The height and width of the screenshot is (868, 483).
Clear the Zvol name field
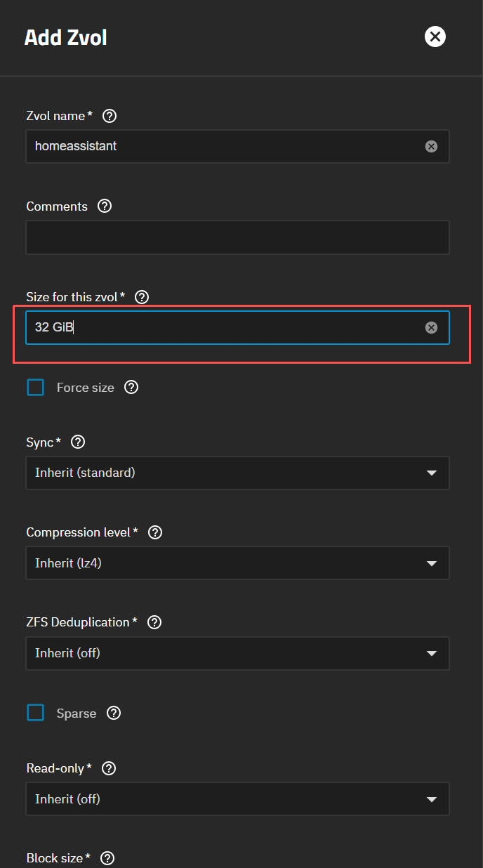click(x=431, y=147)
